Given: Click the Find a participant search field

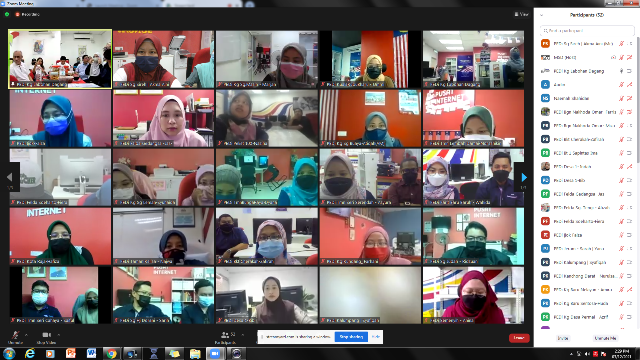Looking at the screenshot, I should point(587,31).
